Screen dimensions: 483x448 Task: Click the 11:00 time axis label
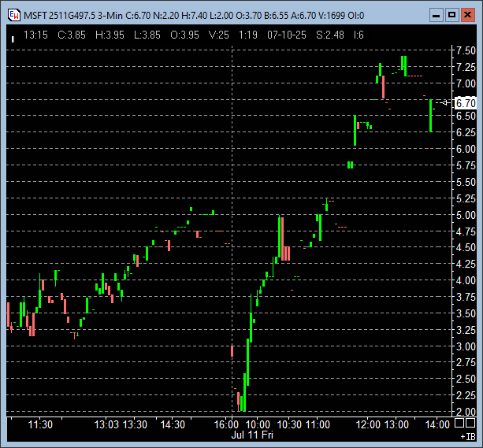(x=318, y=424)
